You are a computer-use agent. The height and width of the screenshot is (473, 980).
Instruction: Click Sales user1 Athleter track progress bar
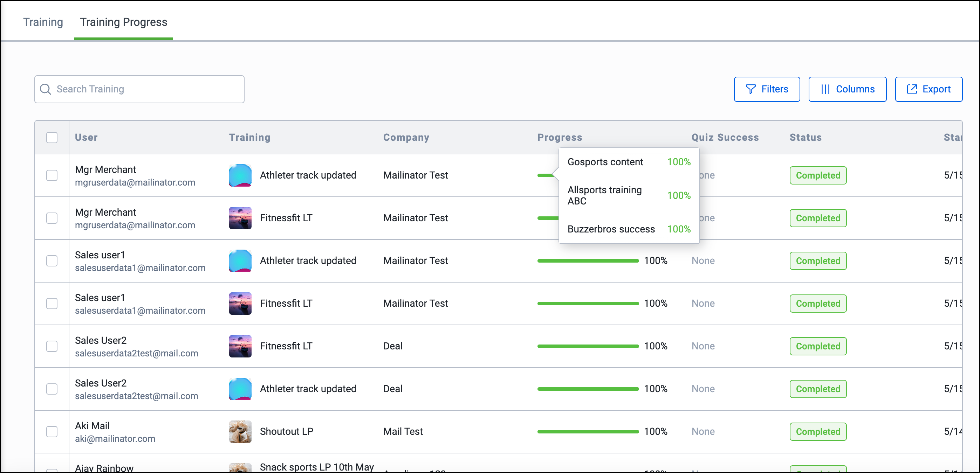point(588,260)
